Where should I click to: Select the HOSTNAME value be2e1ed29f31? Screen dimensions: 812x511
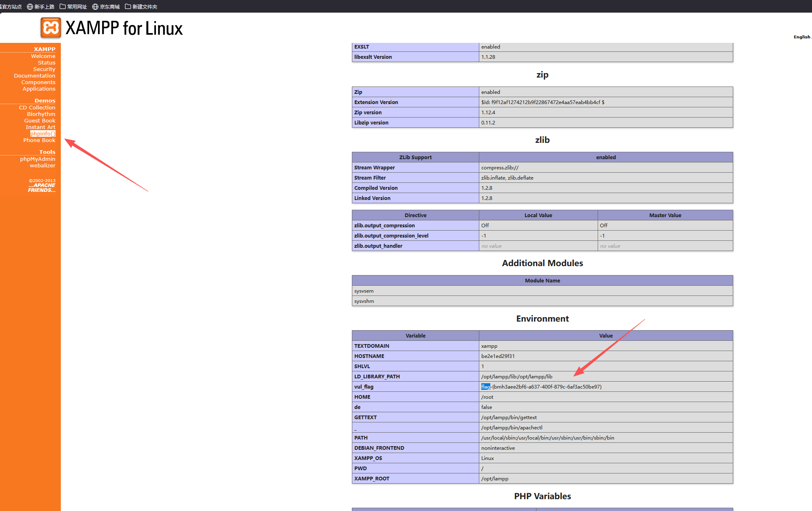tap(498, 356)
